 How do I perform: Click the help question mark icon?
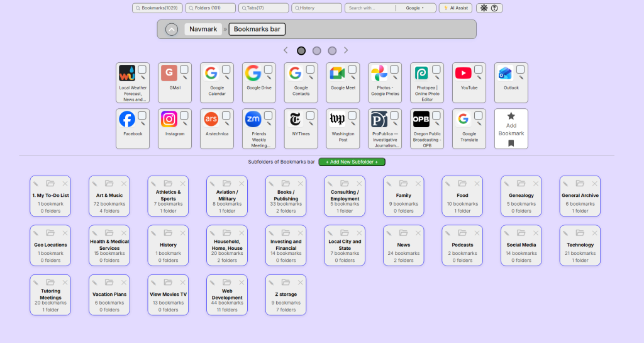click(x=494, y=8)
